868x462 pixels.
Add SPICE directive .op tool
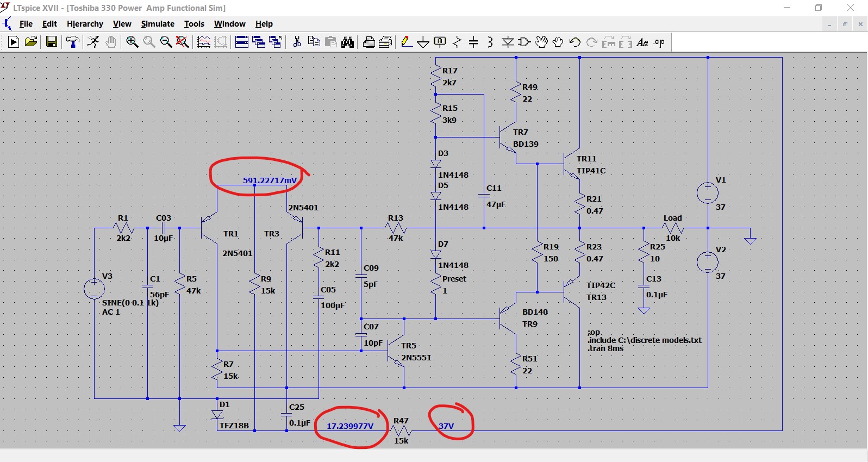click(659, 42)
